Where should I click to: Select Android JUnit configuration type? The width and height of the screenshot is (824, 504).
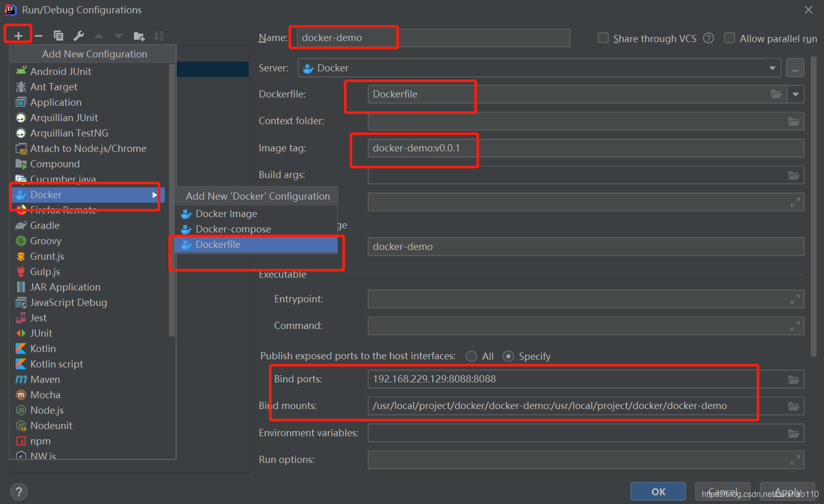[90, 71]
